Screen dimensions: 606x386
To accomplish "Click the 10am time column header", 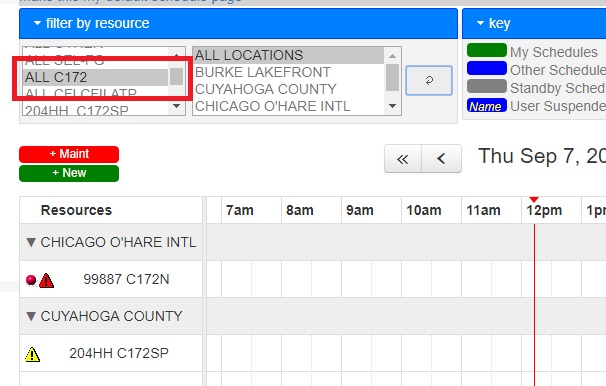I will (424, 211).
